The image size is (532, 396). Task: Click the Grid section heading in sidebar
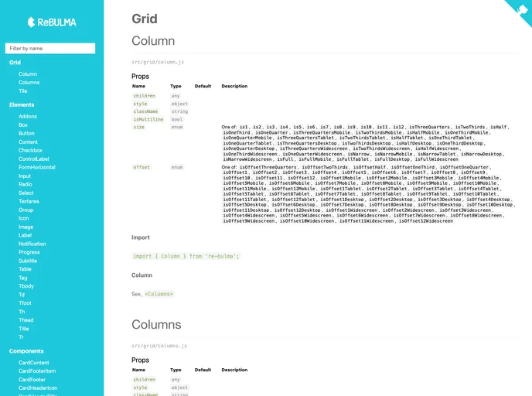click(15, 63)
